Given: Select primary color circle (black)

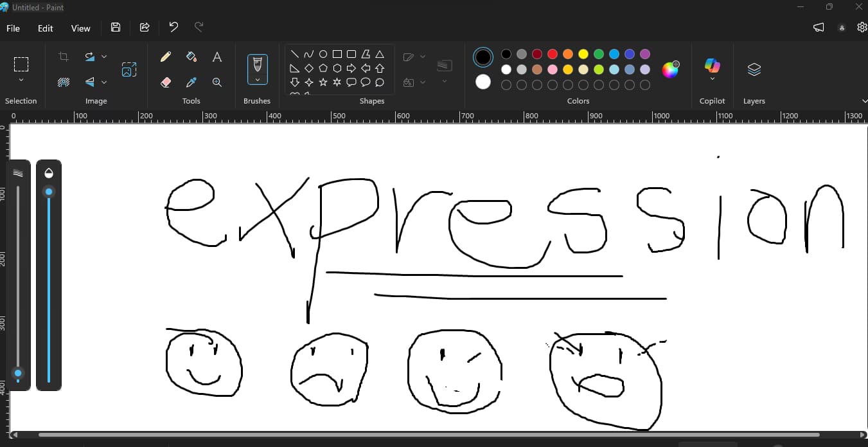Looking at the screenshot, I should tap(483, 57).
